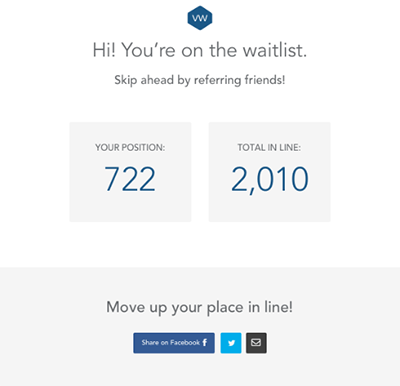The width and height of the screenshot is (400, 386).
Task: Click "Move up your place in line!" heading
Action: [x=200, y=307]
